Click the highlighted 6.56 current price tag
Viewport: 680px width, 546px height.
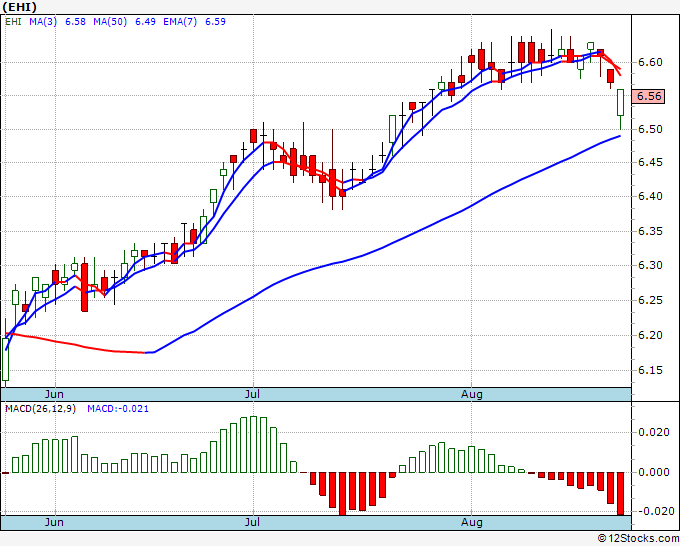[x=648, y=96]
